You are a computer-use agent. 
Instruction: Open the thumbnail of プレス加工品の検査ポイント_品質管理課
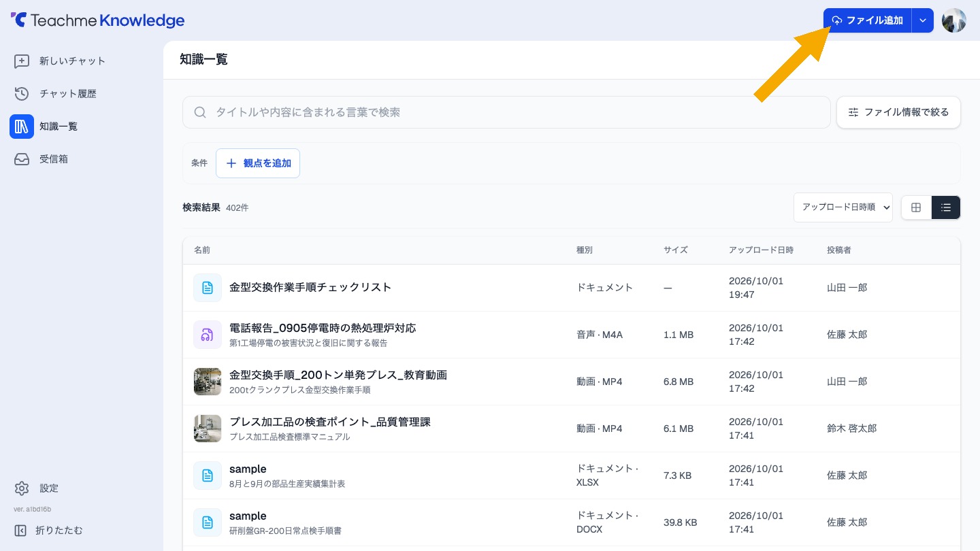point(208,429)
